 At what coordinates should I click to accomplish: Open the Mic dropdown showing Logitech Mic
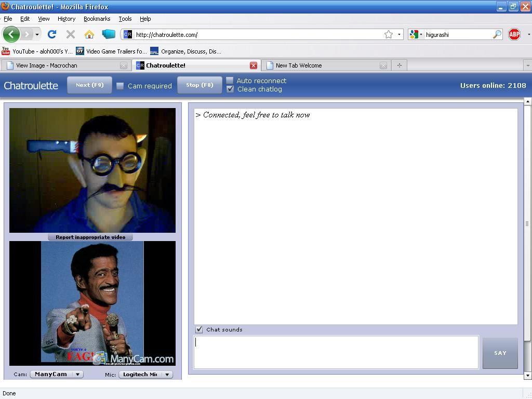(x=145, y=374)
